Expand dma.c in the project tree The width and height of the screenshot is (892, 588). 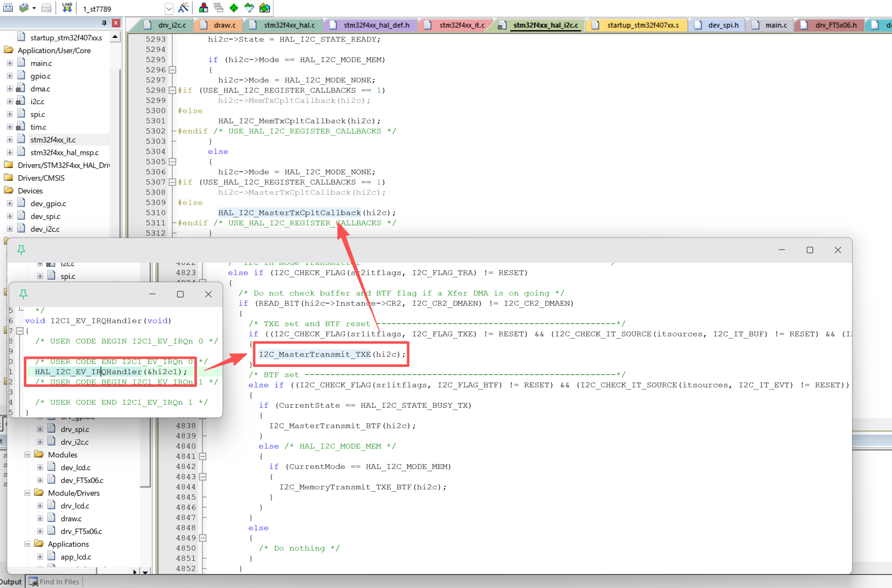coord(9,88)
